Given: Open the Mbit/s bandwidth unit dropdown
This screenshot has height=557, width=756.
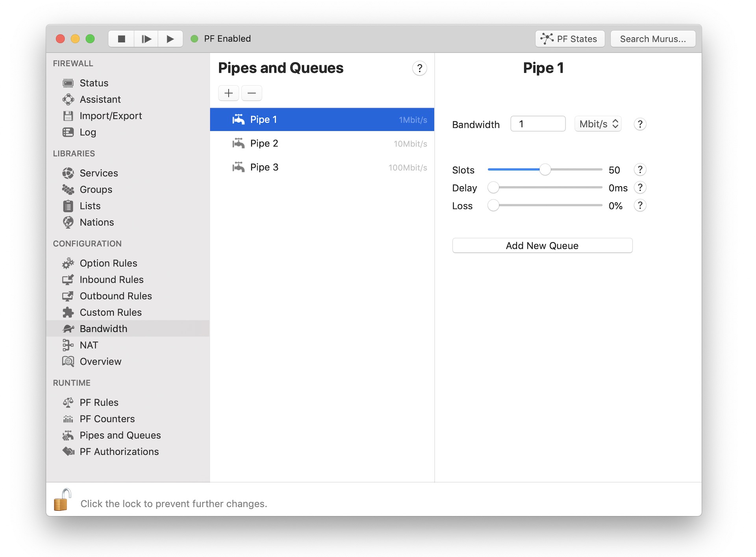Looking at the screenshot, I should [598, 124].
